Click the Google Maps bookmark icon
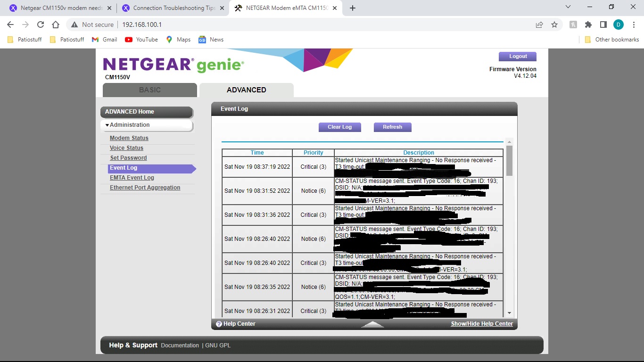The width and height of the screenshot is (644, 362). coord(168,39)
